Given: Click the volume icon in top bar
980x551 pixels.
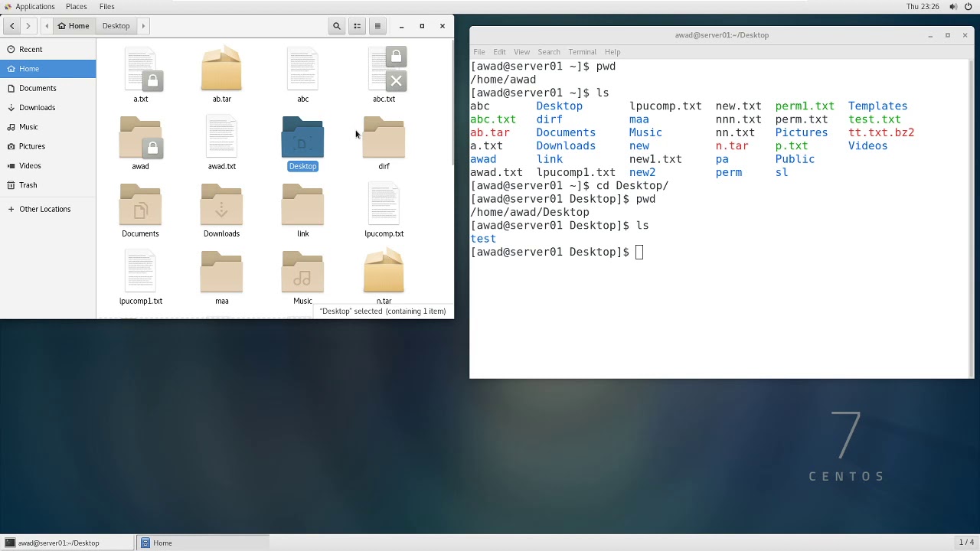Looking at the screenshot, I should 953,7.
